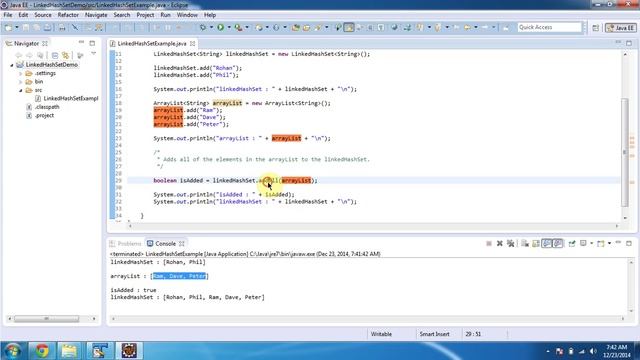Close the LinkedHashSetExample.java editor tab
The image size is (640, 360).
192,43
